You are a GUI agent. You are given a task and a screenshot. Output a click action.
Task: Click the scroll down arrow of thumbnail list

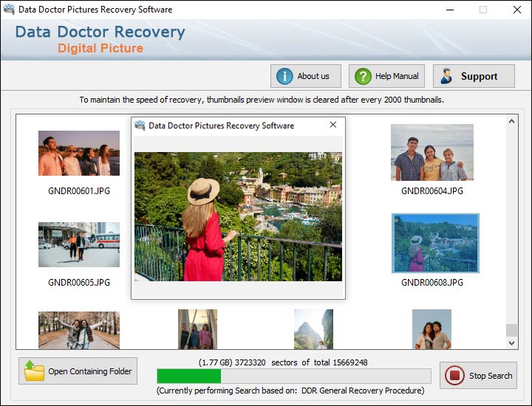pyautogui.click(x=511, y=343)
